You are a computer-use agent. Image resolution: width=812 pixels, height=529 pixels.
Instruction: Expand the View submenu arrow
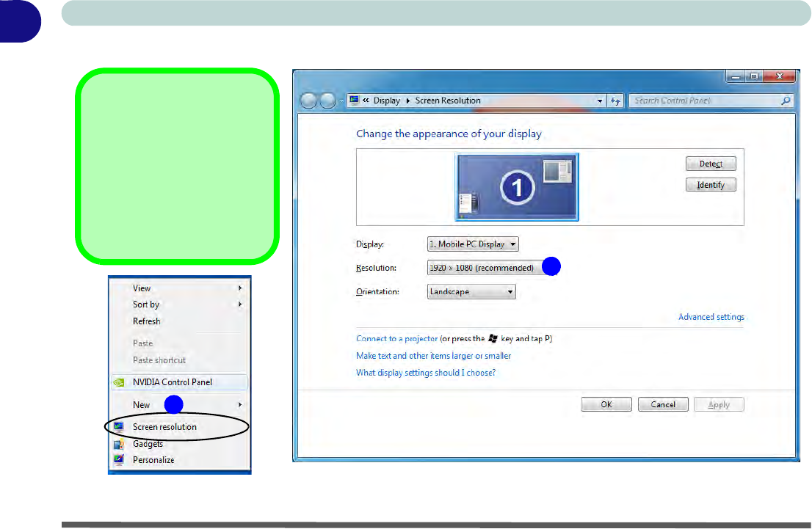[x=240, y=288]
